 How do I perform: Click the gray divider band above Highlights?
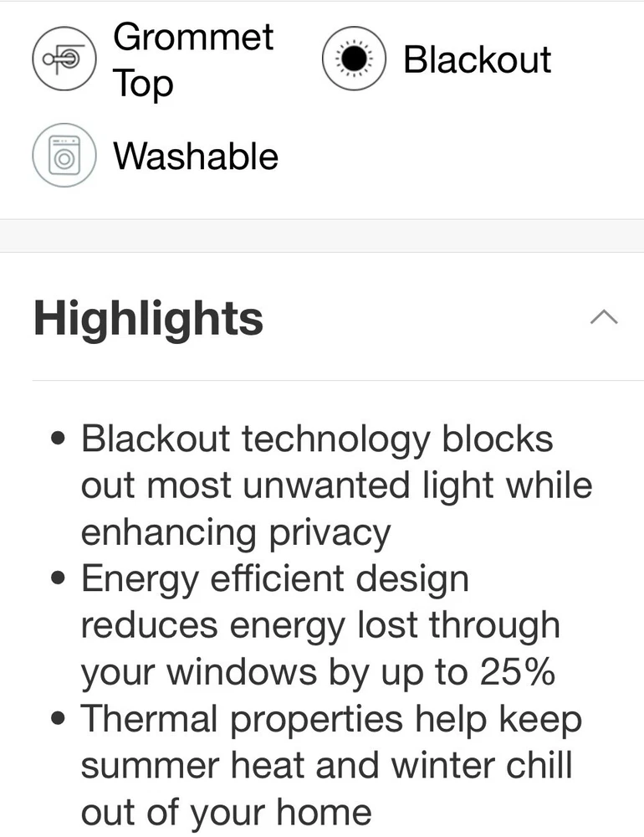(x=322, y=235)
